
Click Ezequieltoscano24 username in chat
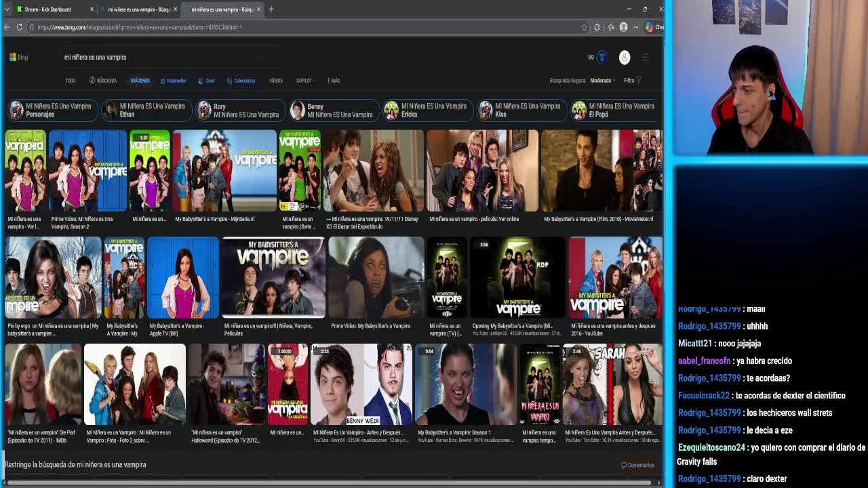[711, 448]
